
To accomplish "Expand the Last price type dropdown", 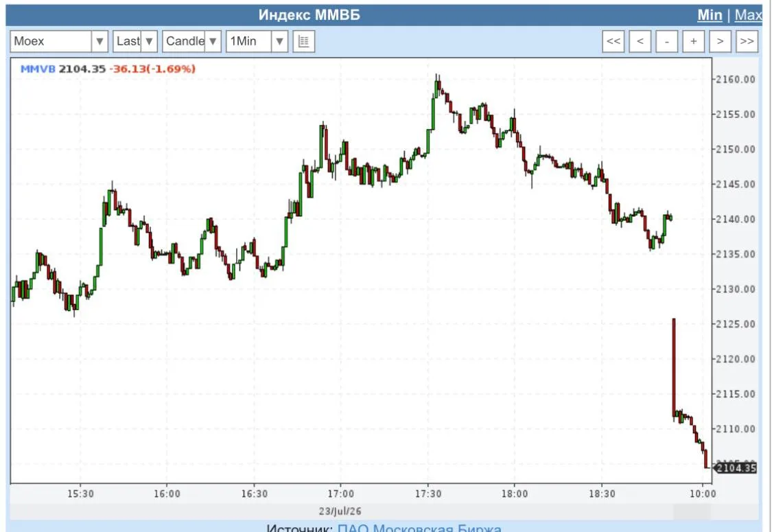I will [135, 41].
